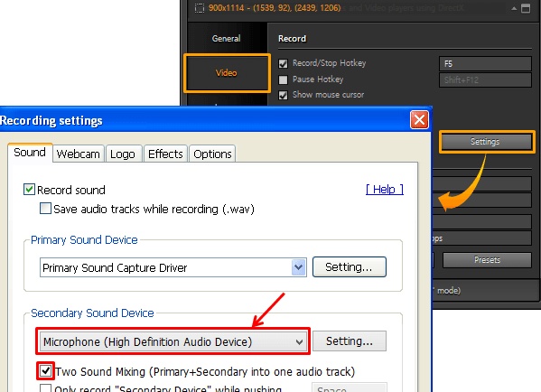Open Primary Sound Capture Driver dropdown
The image size is (541, 392).
(299, 267)
